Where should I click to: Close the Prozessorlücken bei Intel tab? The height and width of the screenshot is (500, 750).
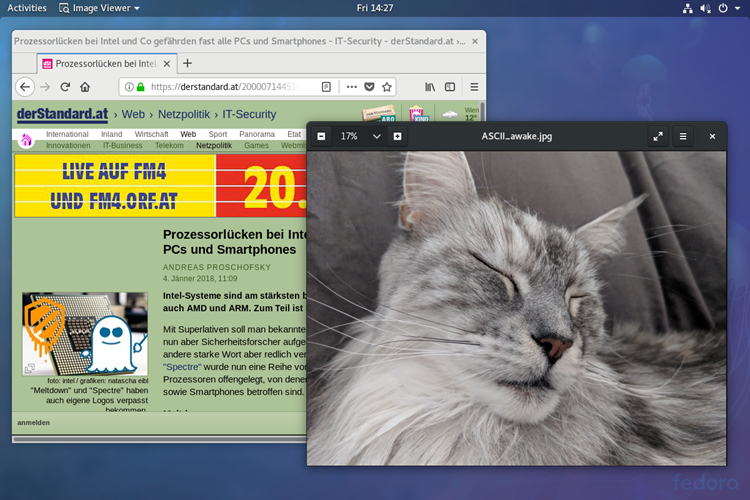(x=167, y=64)
